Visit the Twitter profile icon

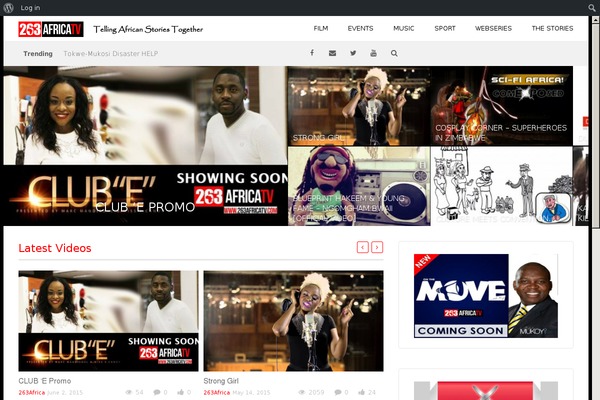point(353,53)
